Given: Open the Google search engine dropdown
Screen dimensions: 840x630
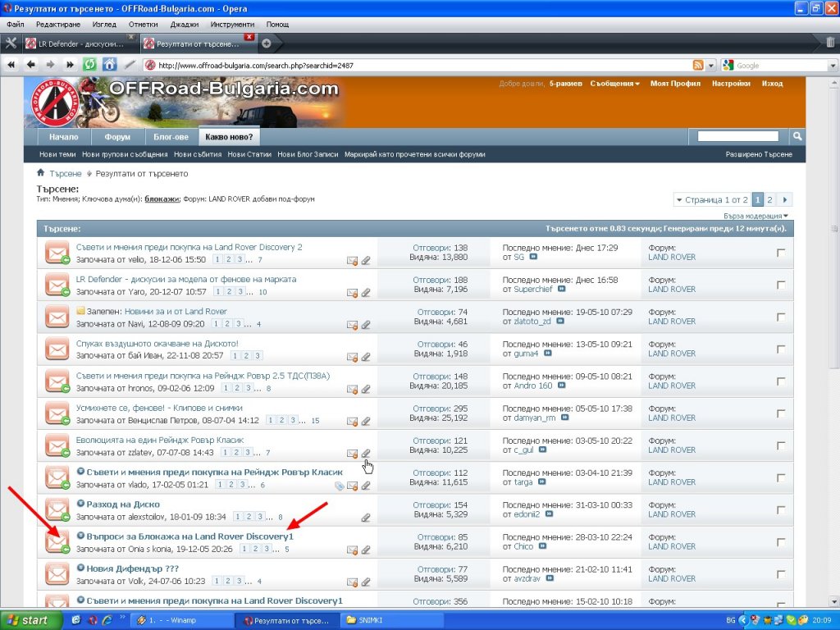Looking at the screenshot, I should (833, 66).
